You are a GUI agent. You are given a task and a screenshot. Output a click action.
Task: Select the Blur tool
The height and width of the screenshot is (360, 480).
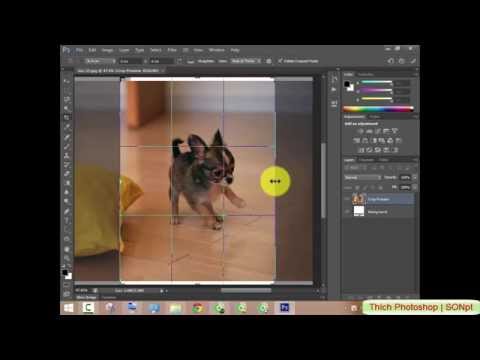coord(67,192)
